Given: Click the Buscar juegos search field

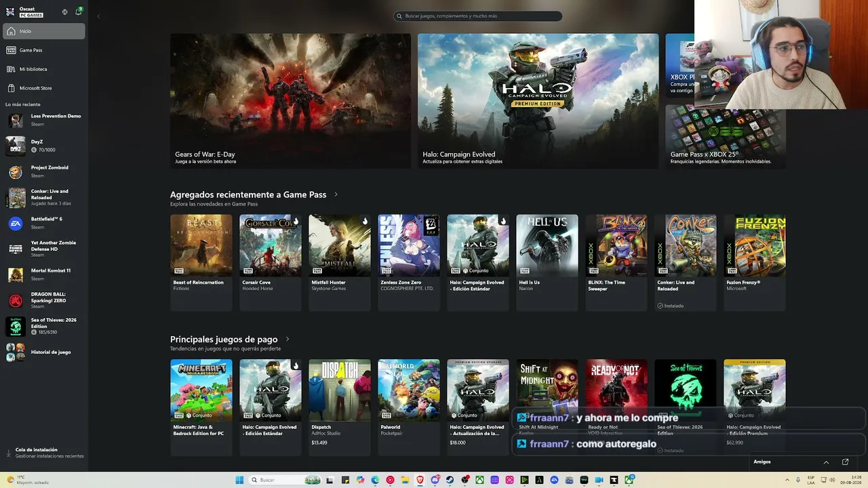Looking at the screenshot, I should 478,16.
